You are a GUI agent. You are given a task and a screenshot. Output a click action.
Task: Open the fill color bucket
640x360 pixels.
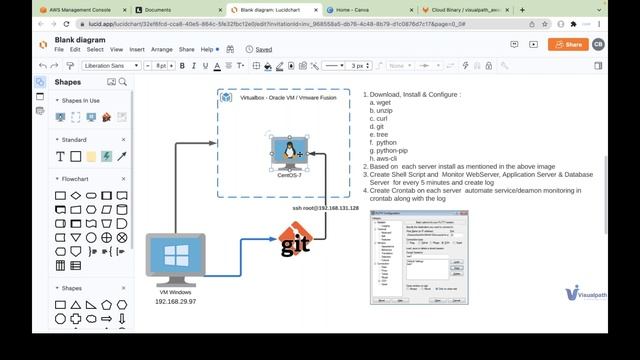tap(268, 66)
